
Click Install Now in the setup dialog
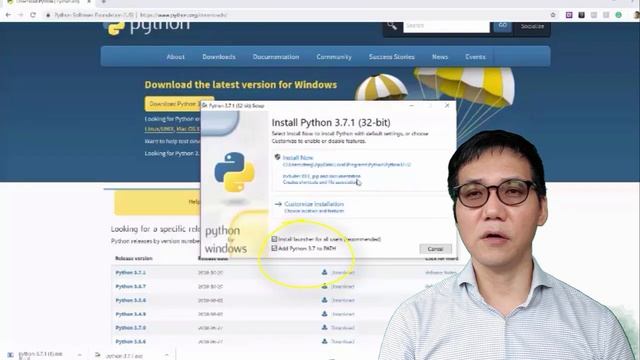(298, 158)
